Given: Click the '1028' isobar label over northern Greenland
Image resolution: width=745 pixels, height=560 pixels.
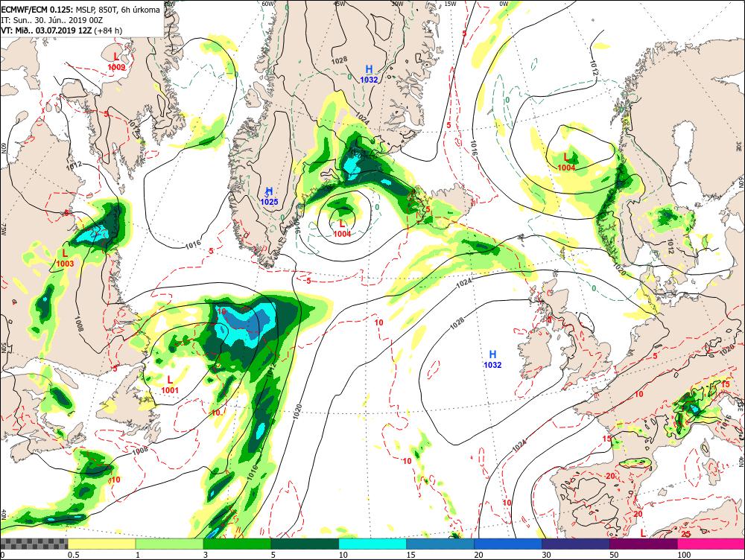Looking at the screenshot, I should (339, 60).
